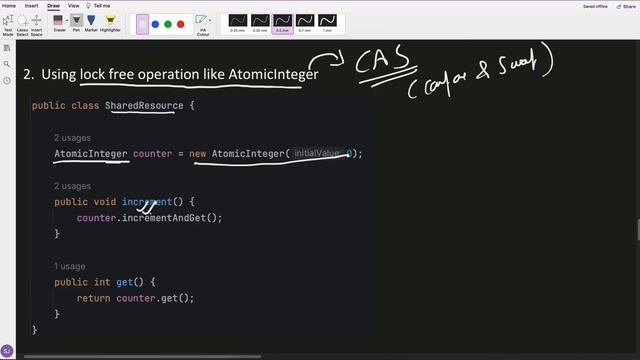Open the search sidebar icon

7,64
